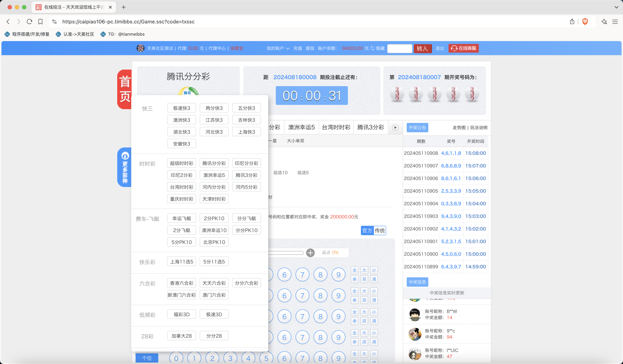
Task: Open TG: @tianmeibbs bookmark
Action: [122, 34]
